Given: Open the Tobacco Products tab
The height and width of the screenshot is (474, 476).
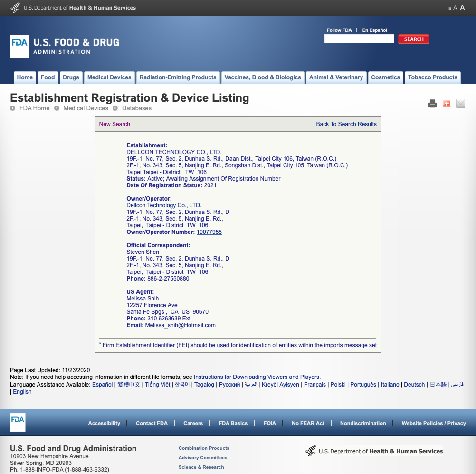Looking at the screenshot, I should (433, 77).
